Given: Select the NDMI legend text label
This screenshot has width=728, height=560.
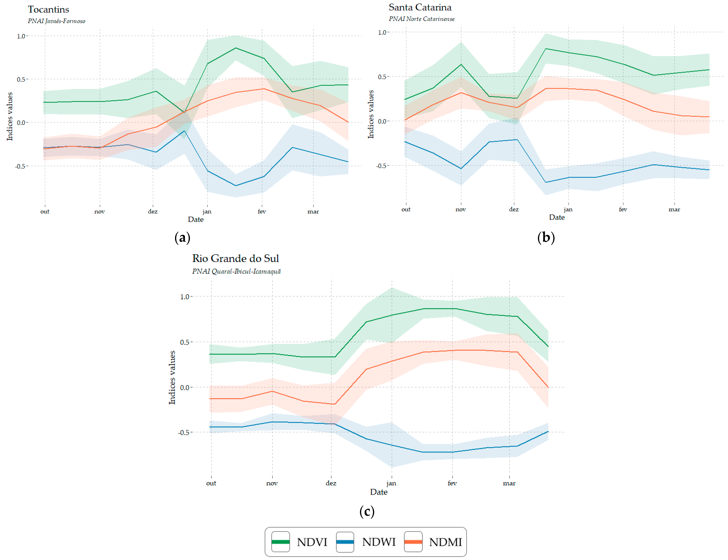Looking at the screenshot, I should coord(445,542).
